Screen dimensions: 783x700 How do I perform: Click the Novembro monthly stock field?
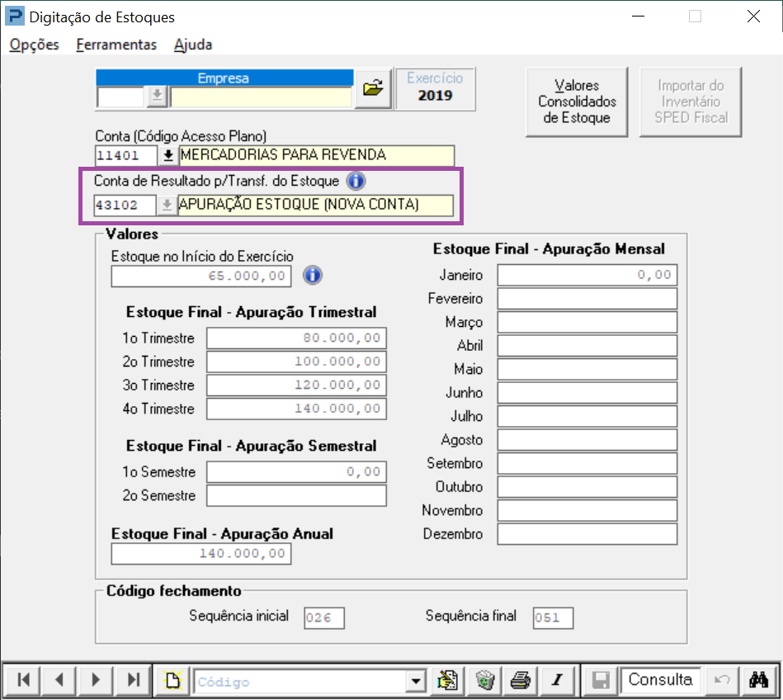pos(587,510)
